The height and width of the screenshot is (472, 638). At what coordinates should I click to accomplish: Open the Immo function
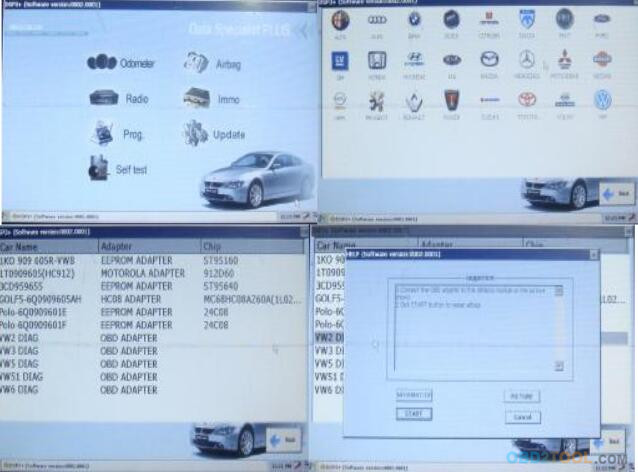pyautogui.click(x=212, y=99)
